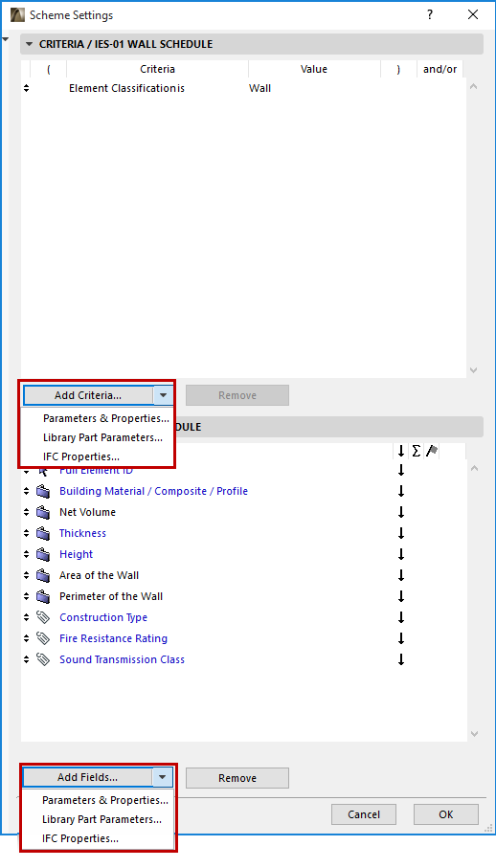Select the Element Classification criteria row

(x=242, y=88)
